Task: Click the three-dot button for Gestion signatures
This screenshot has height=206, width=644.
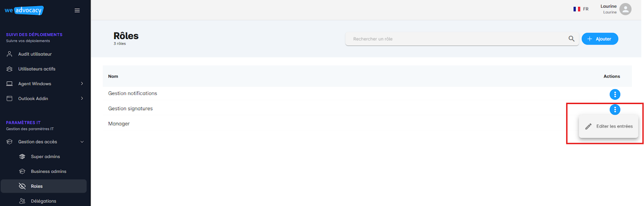Action: (x=615, y=109)
